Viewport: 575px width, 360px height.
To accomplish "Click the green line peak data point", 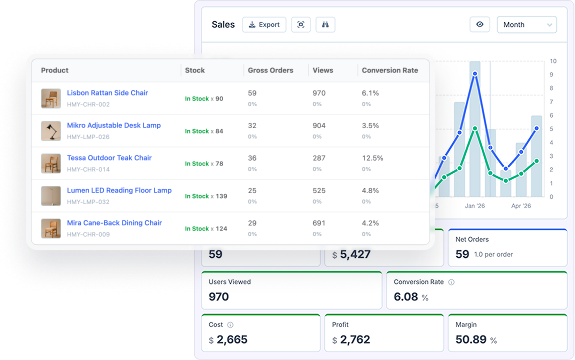I will click(475, 128).
